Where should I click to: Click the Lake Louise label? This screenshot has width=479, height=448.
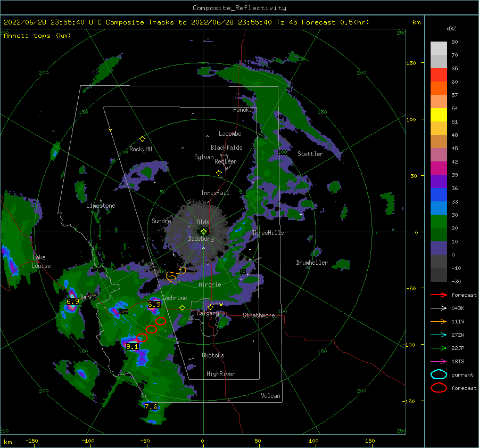pos(41,262)
